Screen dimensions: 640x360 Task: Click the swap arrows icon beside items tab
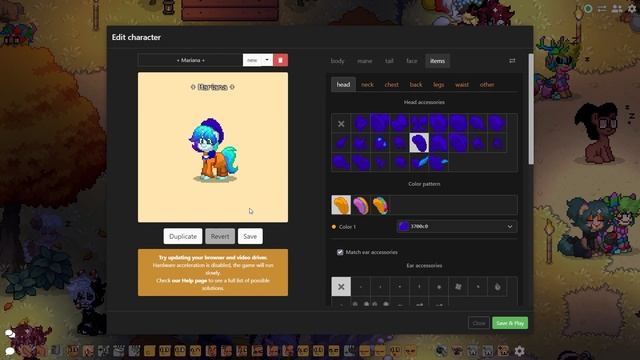(512, 61)
